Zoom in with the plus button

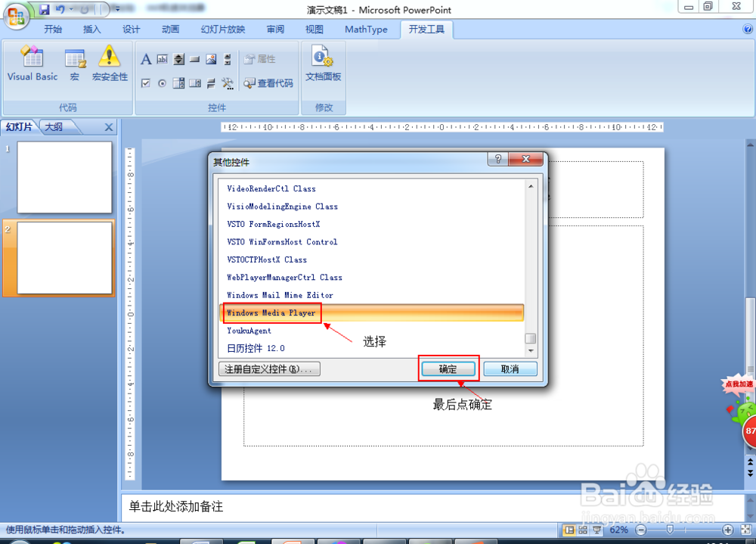(728, 530)
